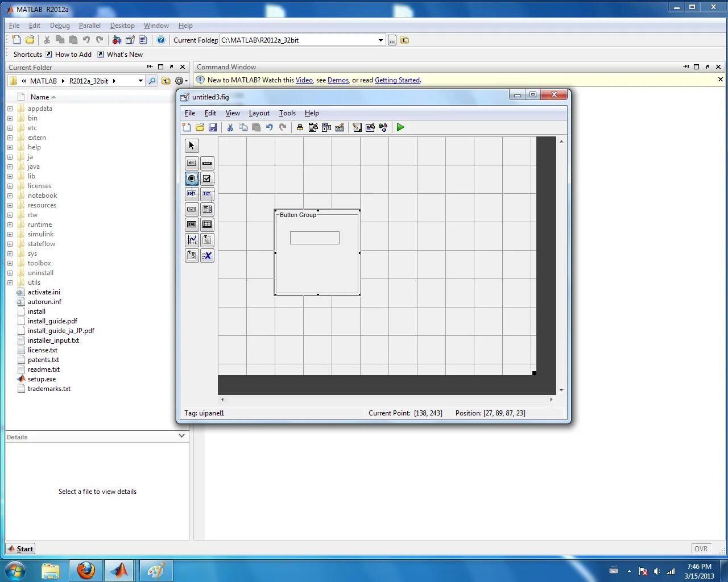The image size is (728, 582).
Task: Select the Toggle Button (TGL) palette tool
Action: click(192, 225)
